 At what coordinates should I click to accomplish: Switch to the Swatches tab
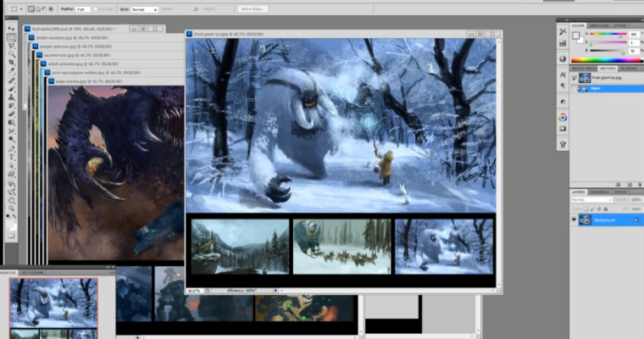[599, 25]
